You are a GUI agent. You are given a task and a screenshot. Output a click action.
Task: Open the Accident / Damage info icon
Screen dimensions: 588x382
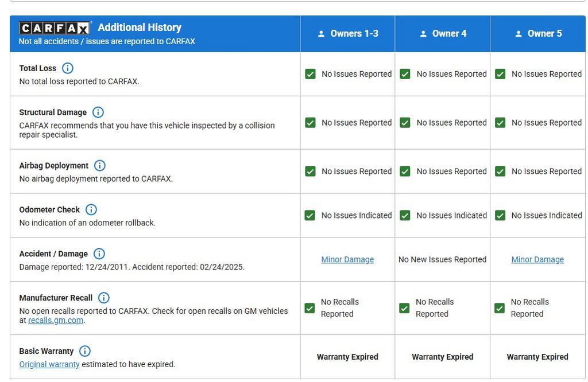tap(99, 254)
